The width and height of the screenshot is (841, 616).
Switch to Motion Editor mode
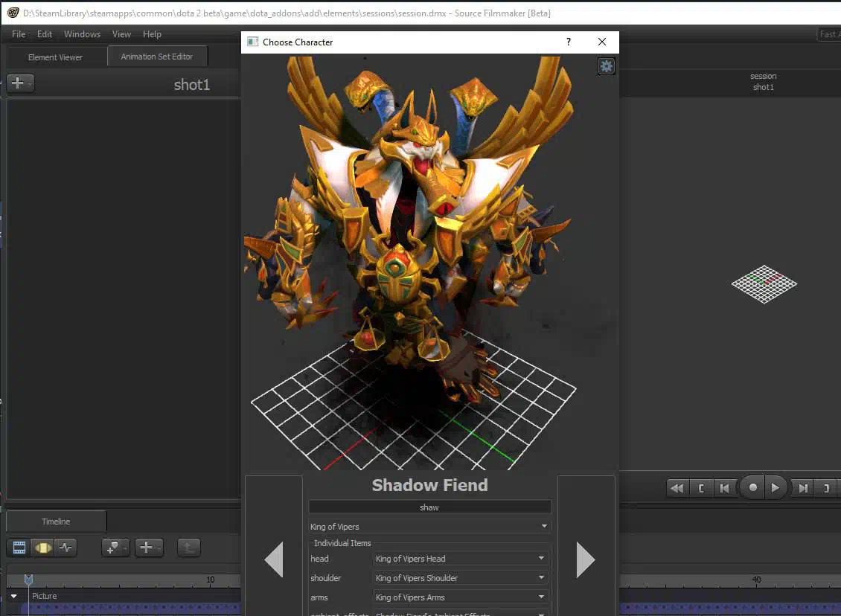(42, 548)
